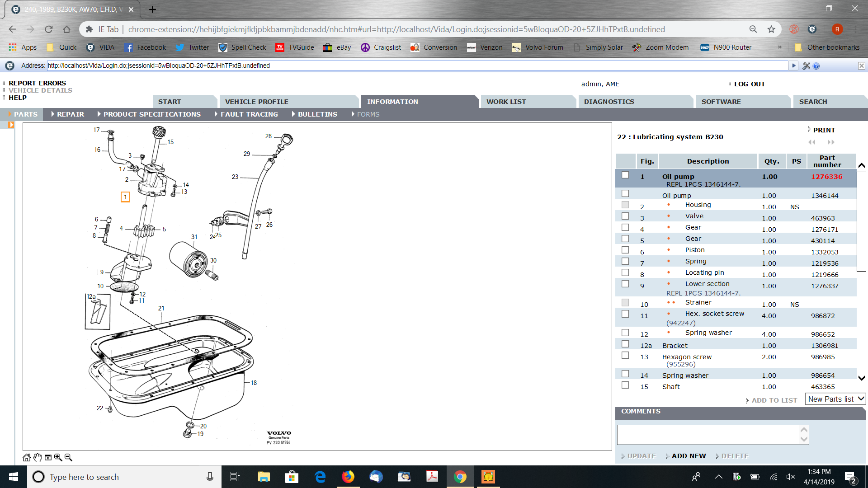
Task: Open diagram in new window icon
Action: pos(48,457)
